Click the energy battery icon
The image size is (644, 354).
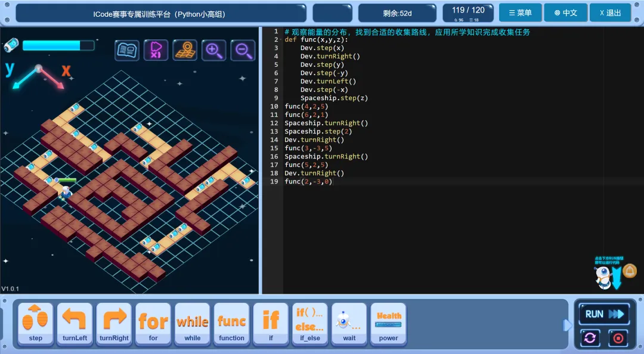point(11,45)
